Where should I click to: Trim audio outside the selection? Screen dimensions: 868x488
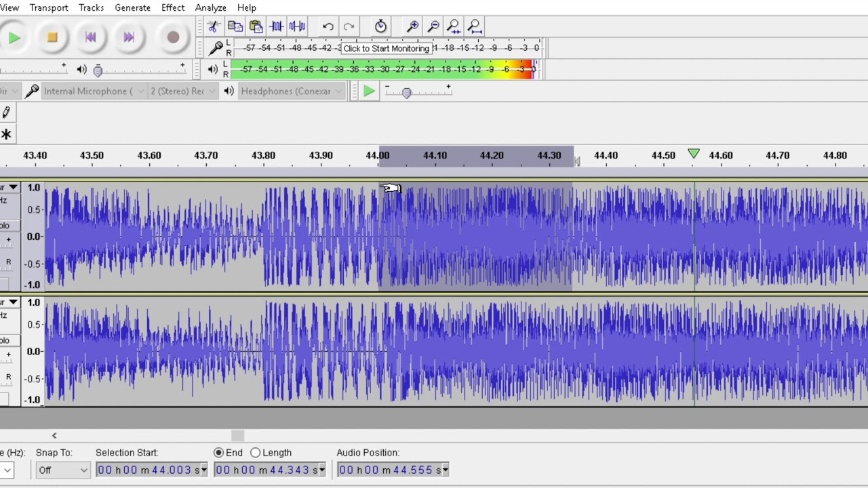[277, 26]
